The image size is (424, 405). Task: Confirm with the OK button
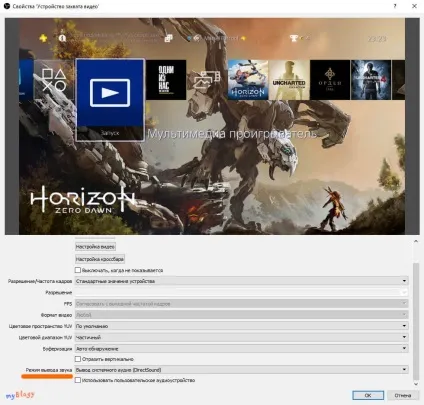(x=368, y=395)
